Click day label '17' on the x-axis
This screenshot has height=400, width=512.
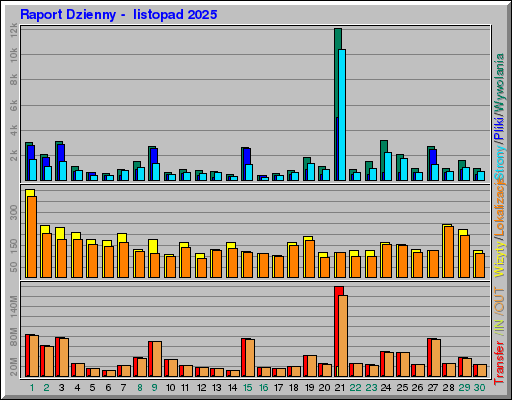(279, 388)
